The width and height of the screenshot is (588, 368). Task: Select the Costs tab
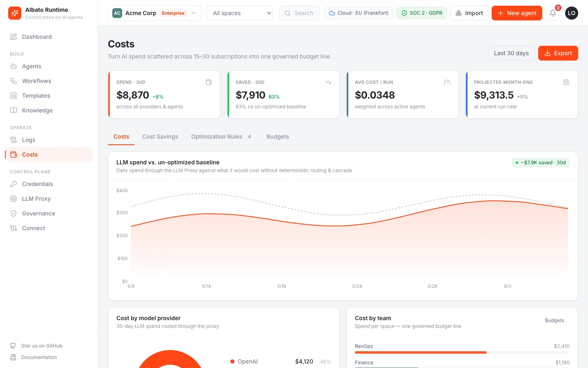click(x=121, y=137)
